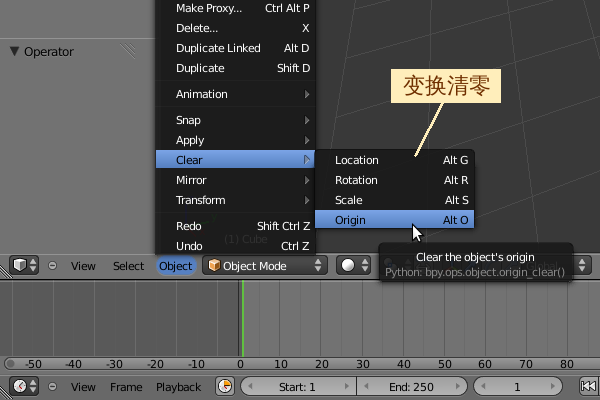This screenshot has height=400, width=600.
Task: Collapse the timeline header menus
Action: tap(52, 387)
